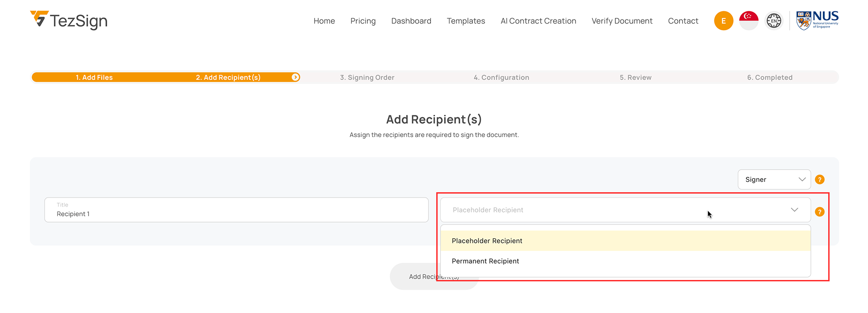Click help icon beside Signer dropdown
This screenshot has width=868, height=313.
[820, 180]
